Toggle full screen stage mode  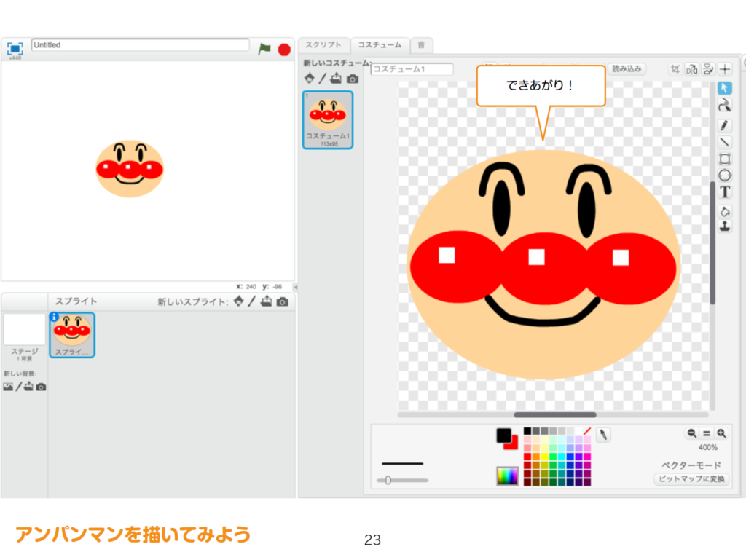(15, 48)
